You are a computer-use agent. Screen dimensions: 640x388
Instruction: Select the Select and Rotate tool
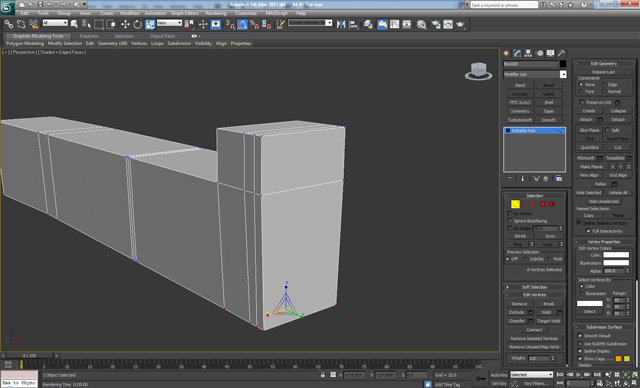(x=138, y=24)
